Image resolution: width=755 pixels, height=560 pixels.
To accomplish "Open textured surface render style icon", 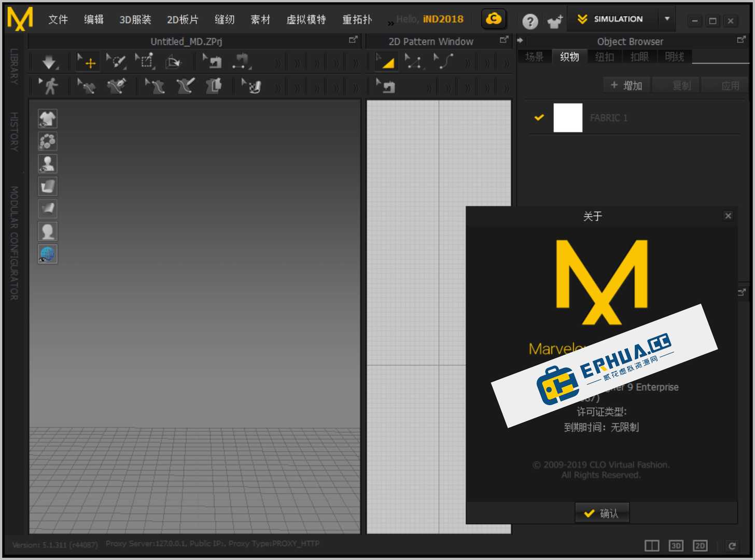I will coord(48,186).
